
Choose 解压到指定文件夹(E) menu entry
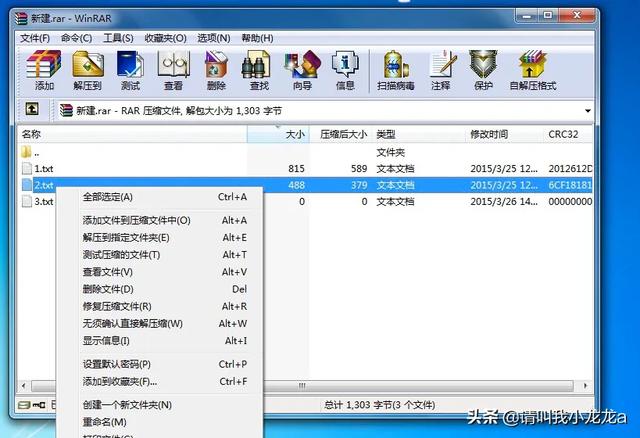[160, 238]
